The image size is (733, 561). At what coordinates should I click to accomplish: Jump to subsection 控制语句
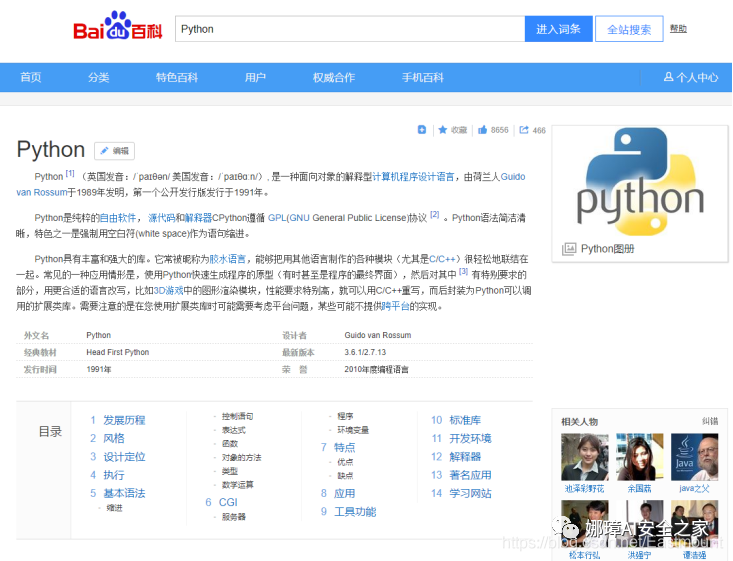(237, 416)
